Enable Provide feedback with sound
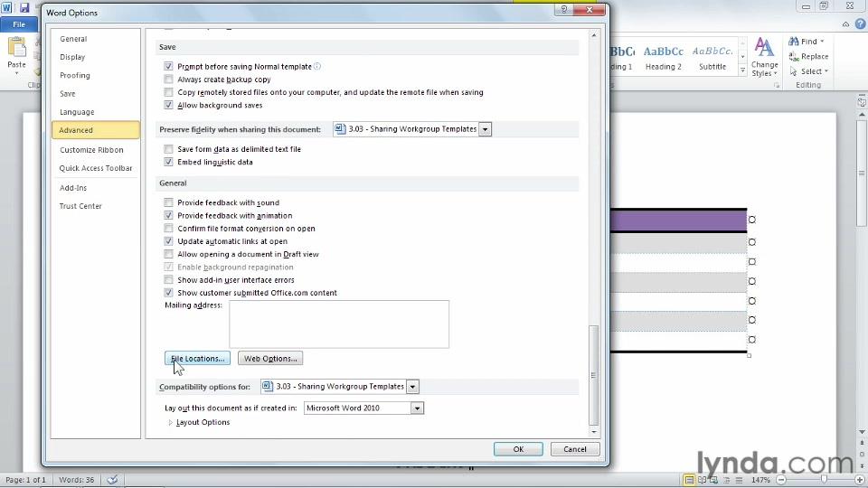The image size is (868, 488). click(x=168, y=202)
